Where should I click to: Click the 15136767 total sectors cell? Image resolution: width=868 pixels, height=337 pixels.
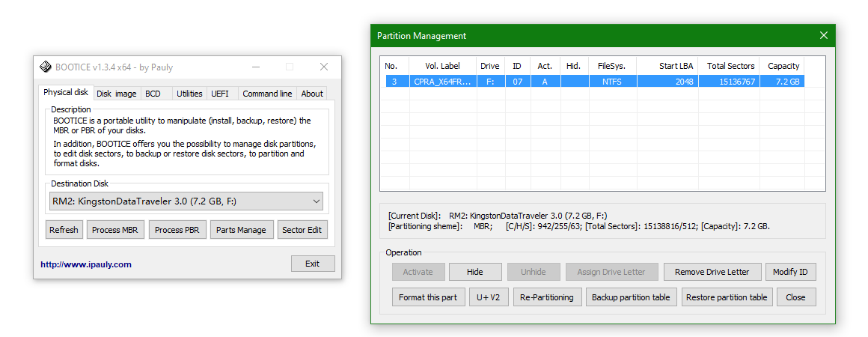pos(729,82)
